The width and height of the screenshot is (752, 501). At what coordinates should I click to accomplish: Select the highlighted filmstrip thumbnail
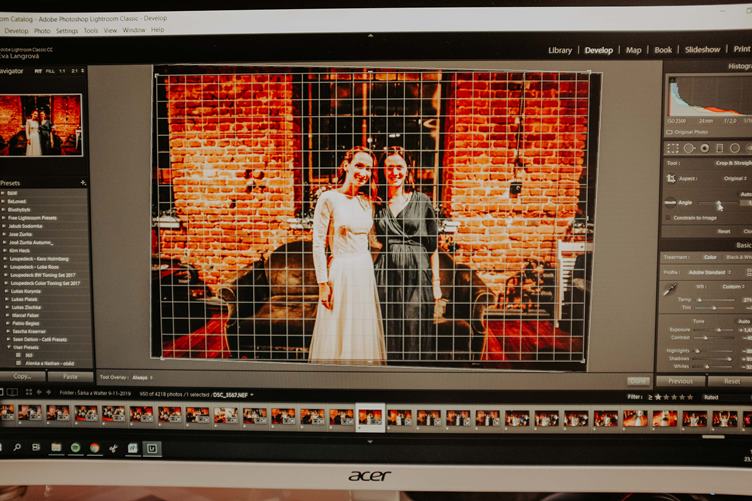[x=370, y=418]
